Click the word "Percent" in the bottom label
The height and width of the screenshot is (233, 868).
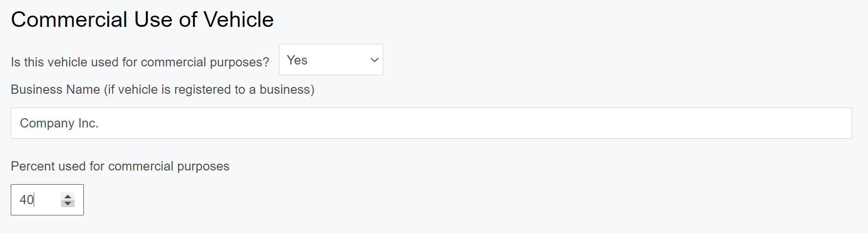coord(32,166)
